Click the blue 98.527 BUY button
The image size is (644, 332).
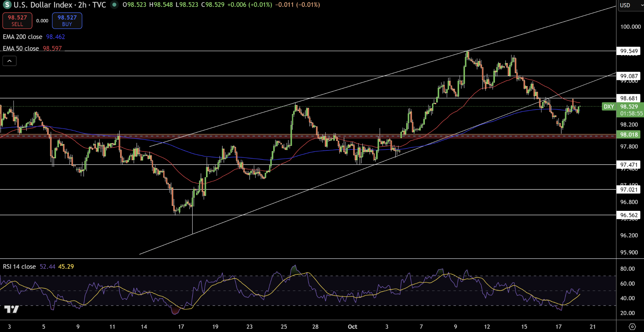pyautogui.click(x=67, y=20)
